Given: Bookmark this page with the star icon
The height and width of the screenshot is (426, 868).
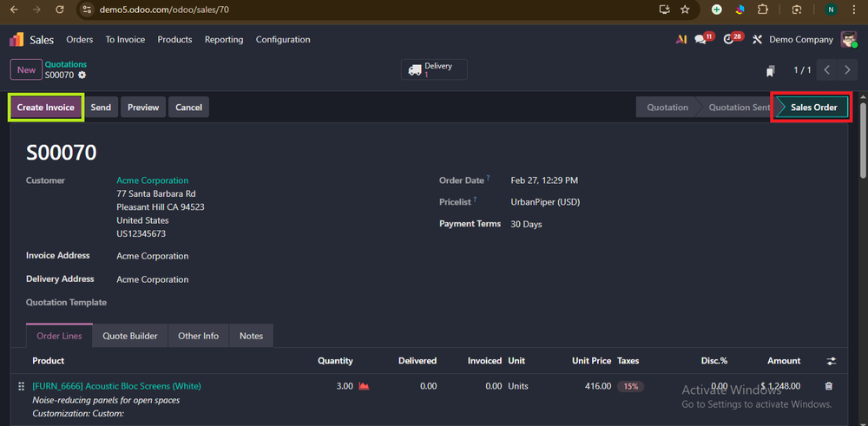Looking at the screenshot, I should pyautogui.click(x=685, y=10).
